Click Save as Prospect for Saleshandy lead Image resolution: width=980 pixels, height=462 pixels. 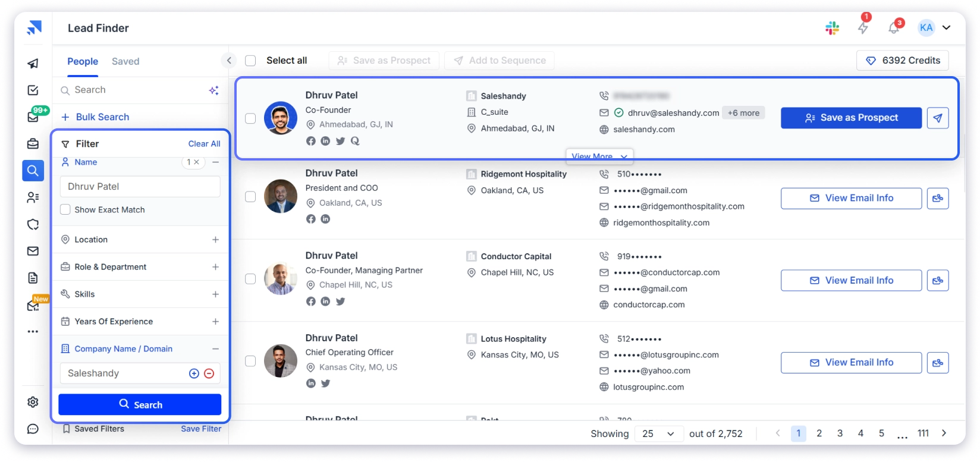click(x=851, y=118)
